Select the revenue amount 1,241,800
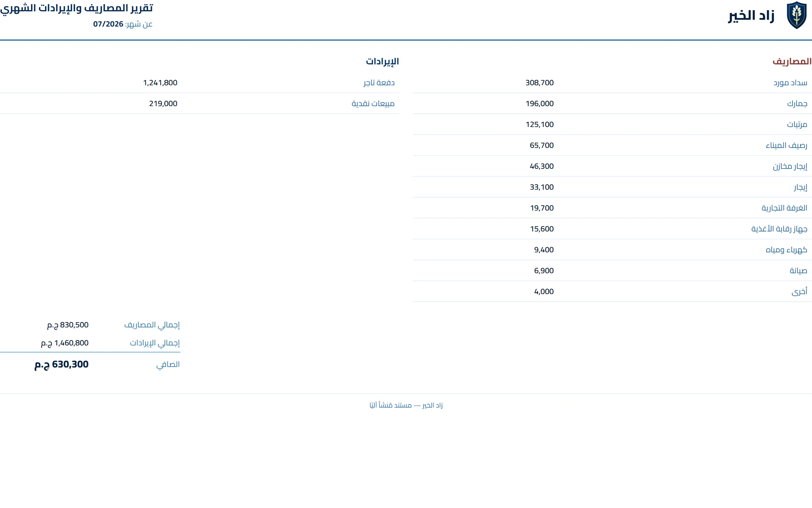 point(160,83)
